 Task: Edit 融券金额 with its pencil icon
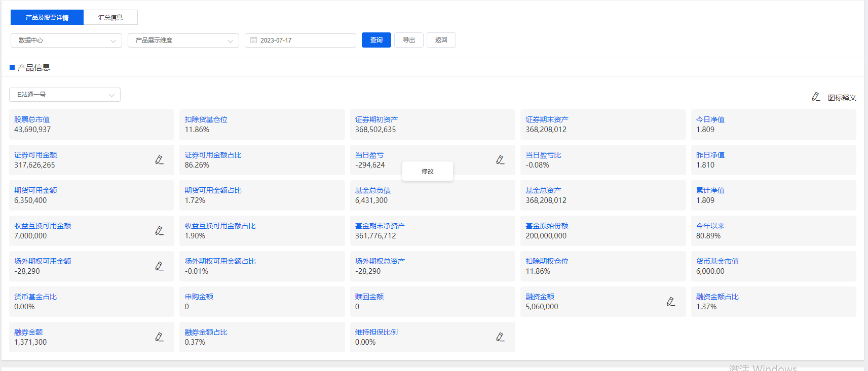click(159, 337)
